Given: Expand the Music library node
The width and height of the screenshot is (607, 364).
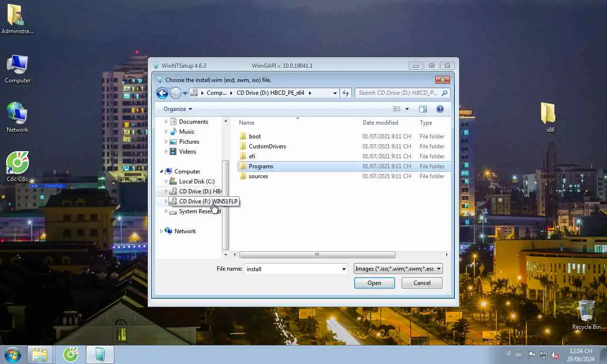Looking at the screenshot, I should (166, 132).
